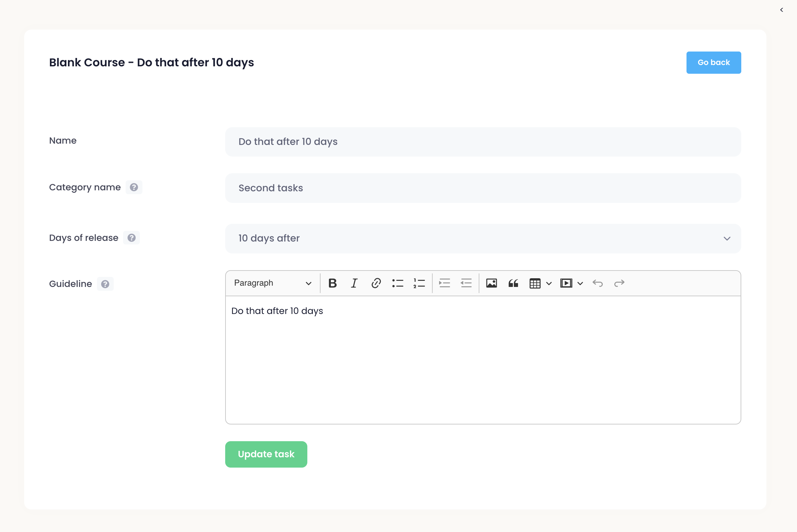The height and width of the screenshot is (532, 797).
Task: Undo the last edit
Action: pyautogui.click(x=597, y=283)
